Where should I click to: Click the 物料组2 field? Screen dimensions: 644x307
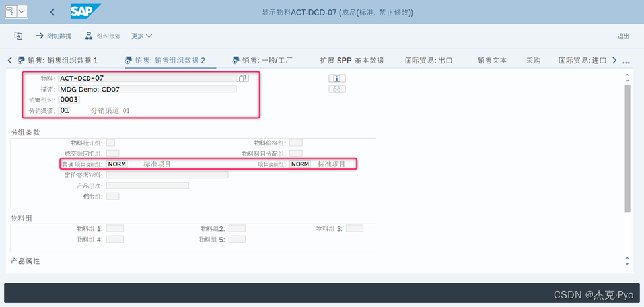tap(237, 228)
